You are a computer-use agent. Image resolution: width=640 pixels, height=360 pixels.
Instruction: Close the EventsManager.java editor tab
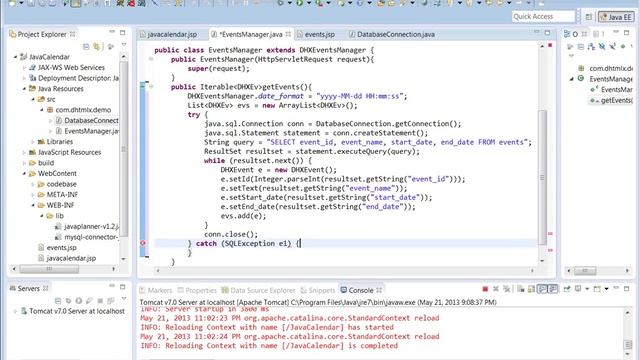coord(288,34)
